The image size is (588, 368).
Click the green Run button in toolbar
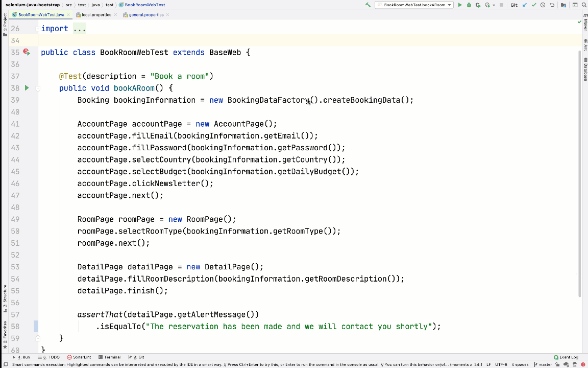click(x=460, y=5)
